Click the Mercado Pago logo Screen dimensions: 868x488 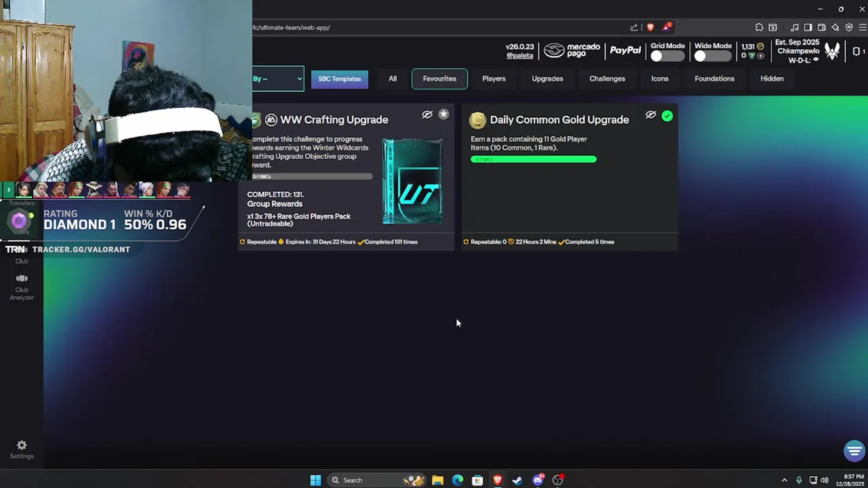[572, 51]
